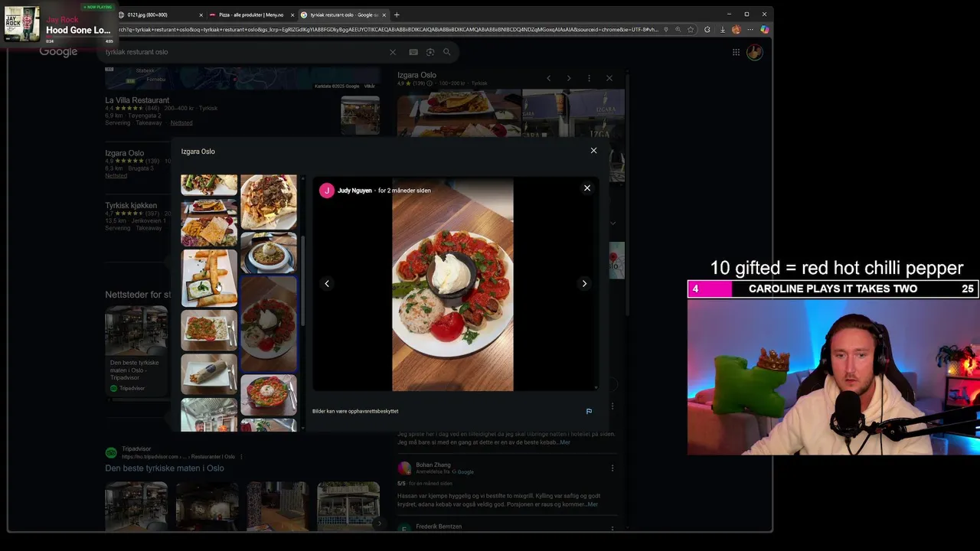This screenshot has width=980, height=551.
Task: Open the Tyrkisk kjøkken listing
Action: click(x=131, y=205)
